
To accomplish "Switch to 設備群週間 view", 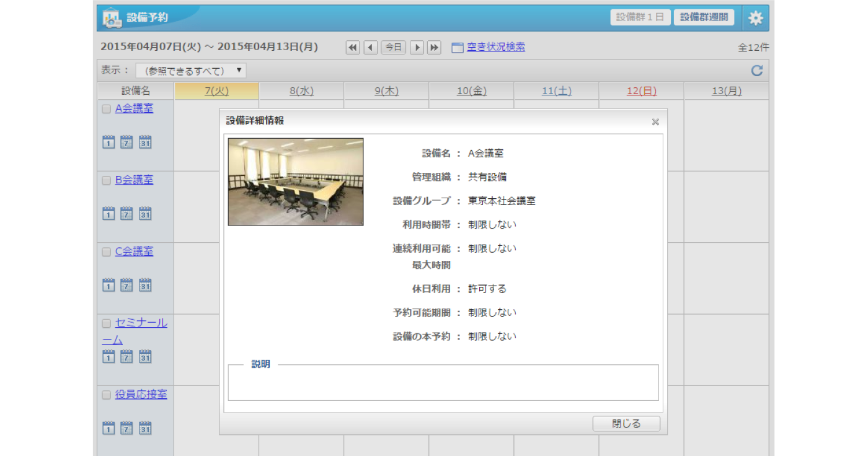I will pos(704,17).
